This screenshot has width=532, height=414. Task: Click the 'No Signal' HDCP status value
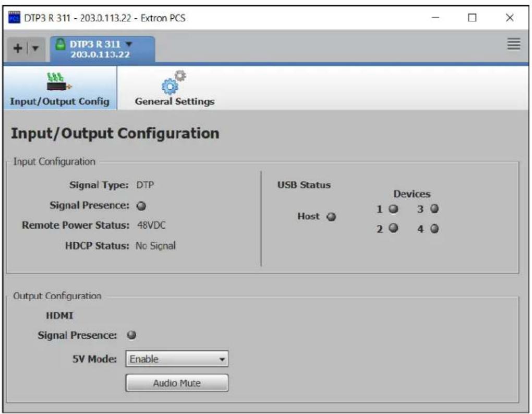tap(156, 245)
